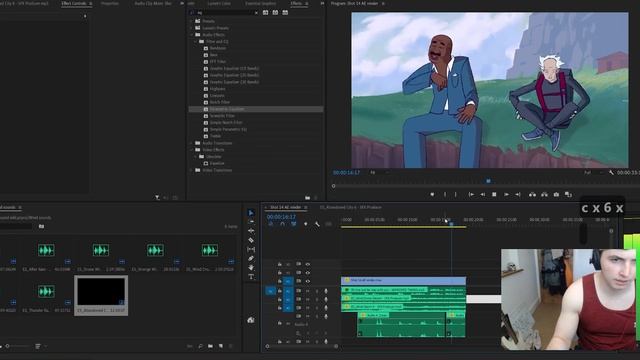Open SFX Produce sequence tab in timeline
640x360 pixels.
coord(350,207)
